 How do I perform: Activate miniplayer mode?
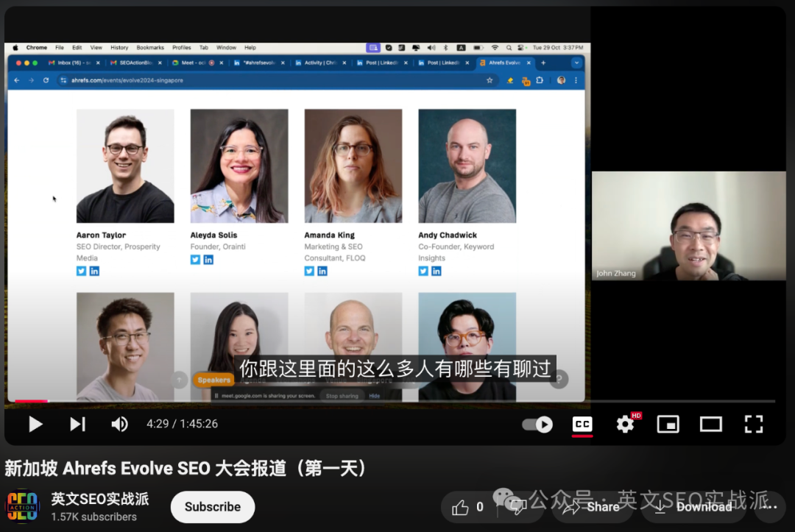click(668, 424)
